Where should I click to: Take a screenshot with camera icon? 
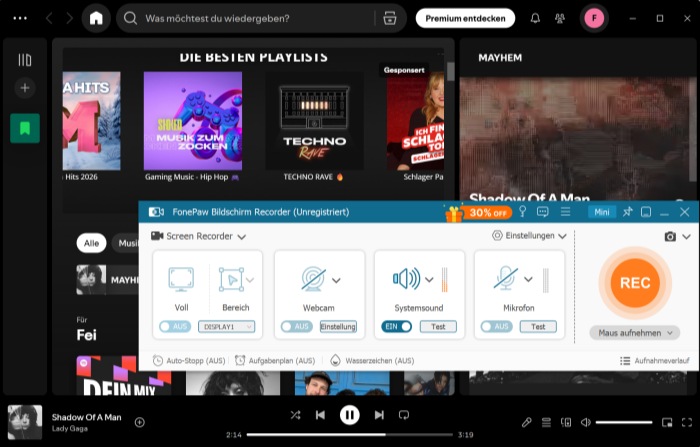click(670, 236)
